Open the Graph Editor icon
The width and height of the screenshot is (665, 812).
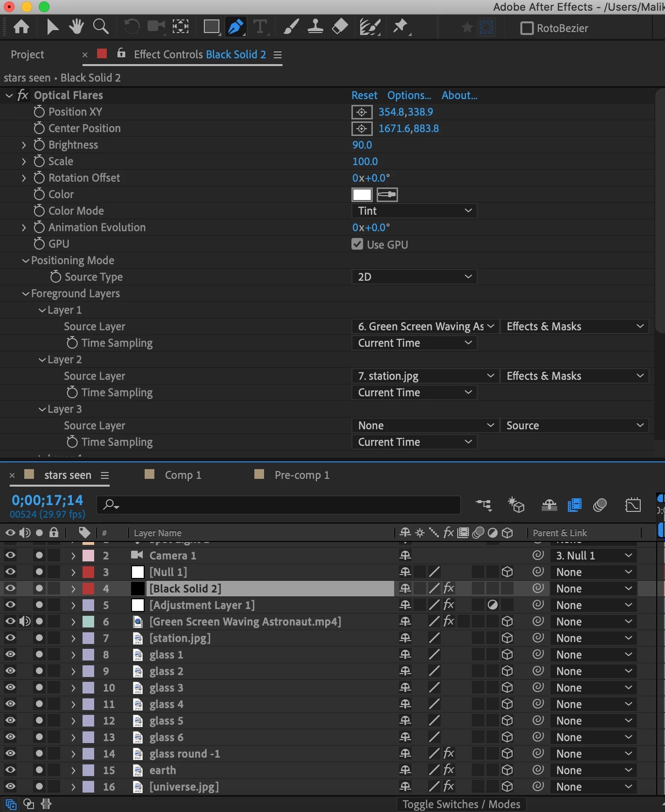[x=633, y=505]
